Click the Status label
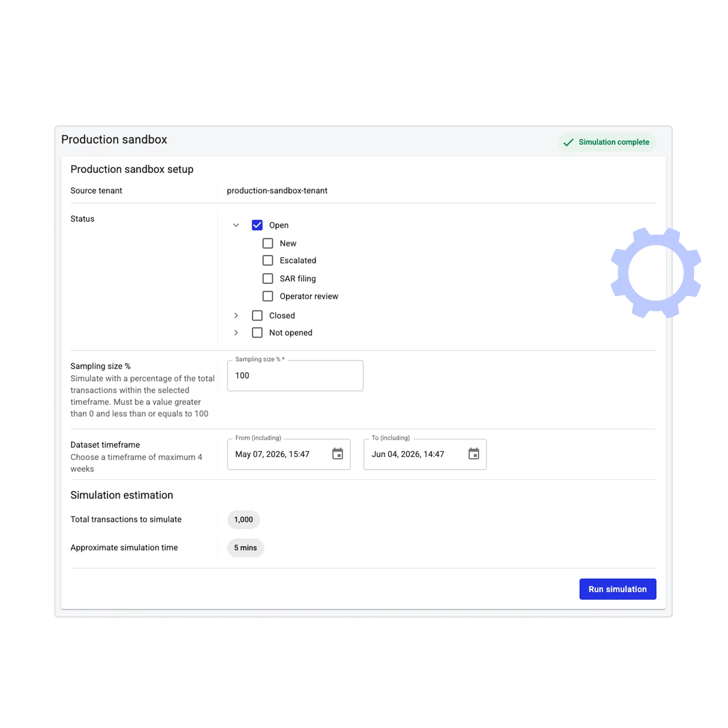The image size is (728, 728). coord(82,219)
